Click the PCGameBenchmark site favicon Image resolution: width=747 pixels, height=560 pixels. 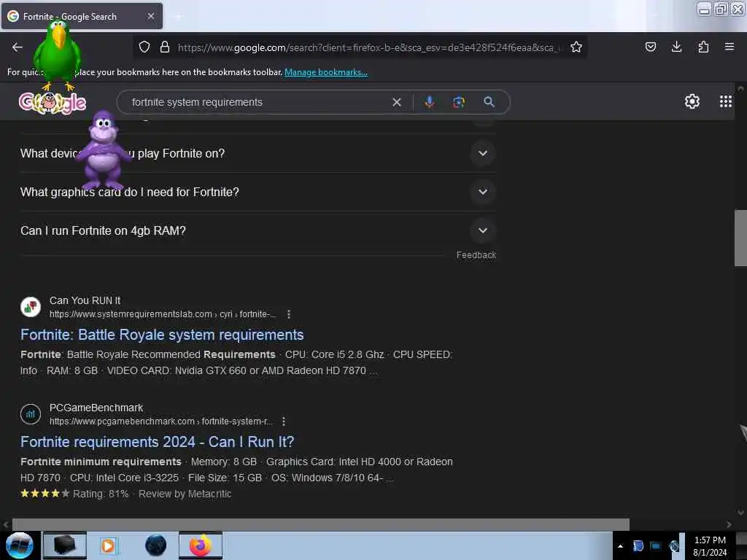point(31,414)
